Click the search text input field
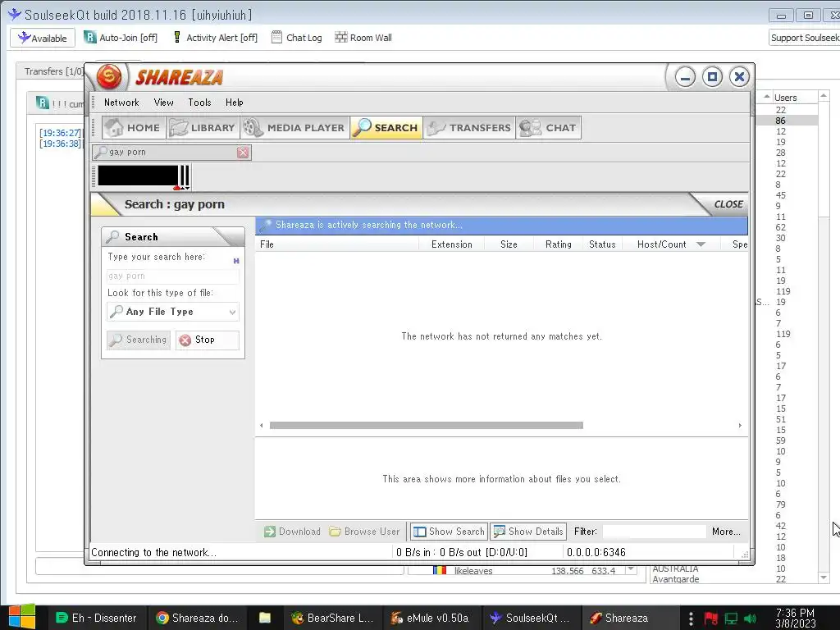Image resolution: width=840 pixels, height=630 pixels. click(x=173, y=276)
